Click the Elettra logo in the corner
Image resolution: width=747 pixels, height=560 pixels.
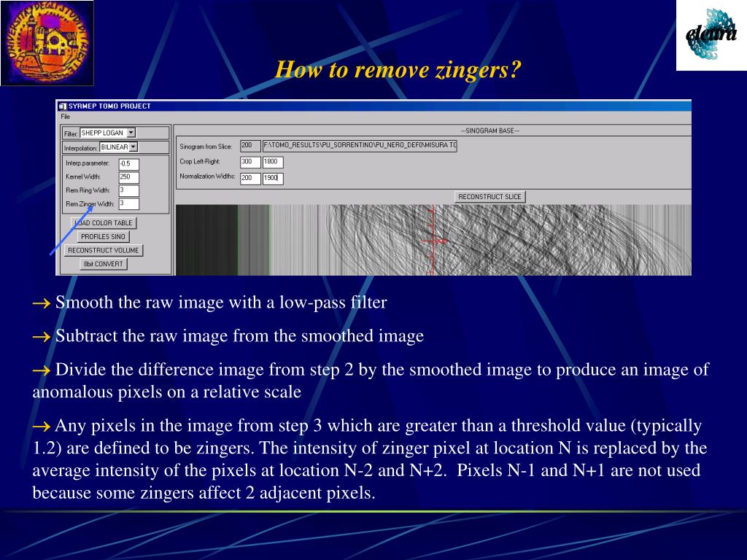point(711,35)
